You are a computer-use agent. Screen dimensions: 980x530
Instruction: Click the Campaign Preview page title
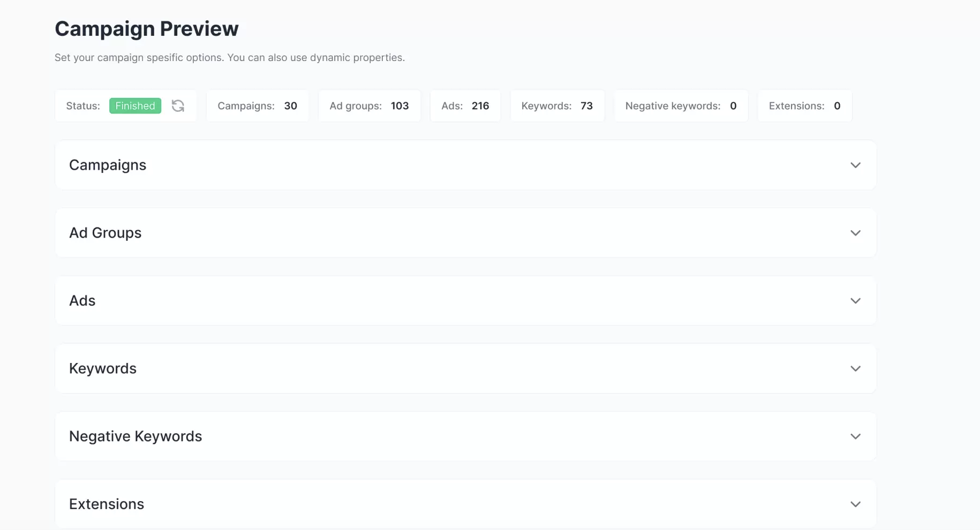click(x=147, y=29)
